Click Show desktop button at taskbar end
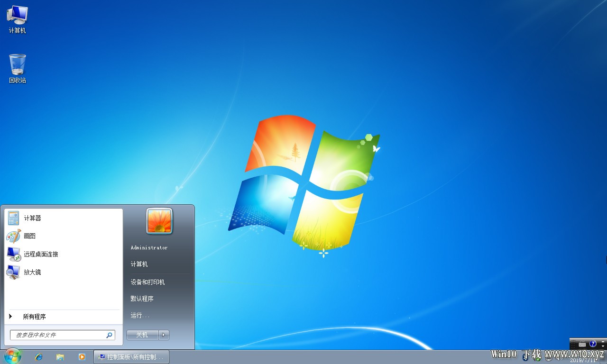Screen dimensions: 607x364 (604, 357)
